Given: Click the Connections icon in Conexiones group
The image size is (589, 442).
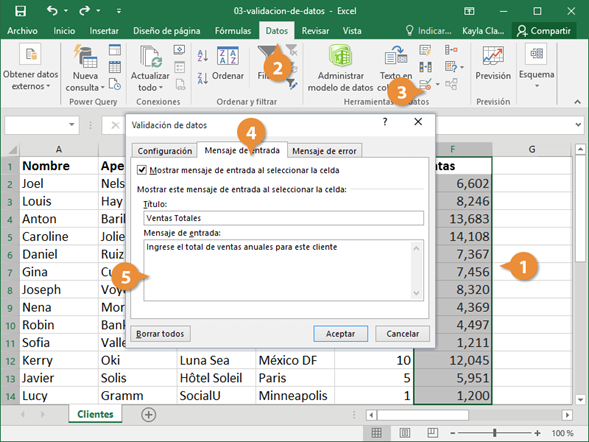Looking at the screenshot, I should pyautogui.click(x=180, y=50).
